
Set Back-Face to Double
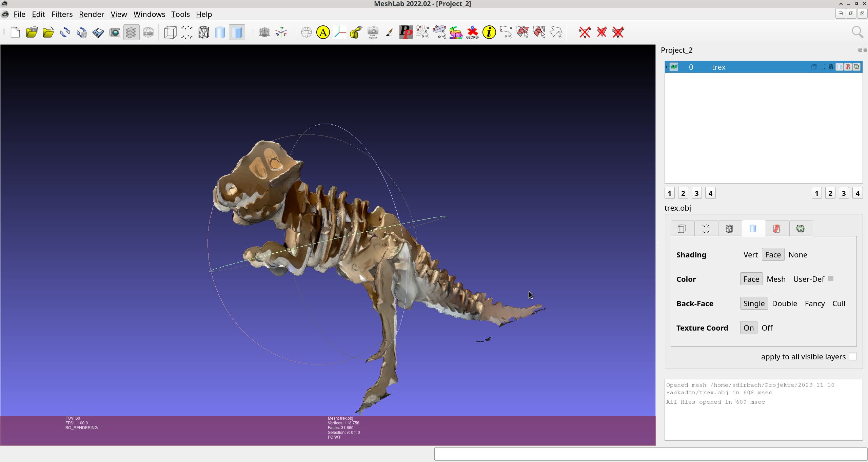[784, 303]
